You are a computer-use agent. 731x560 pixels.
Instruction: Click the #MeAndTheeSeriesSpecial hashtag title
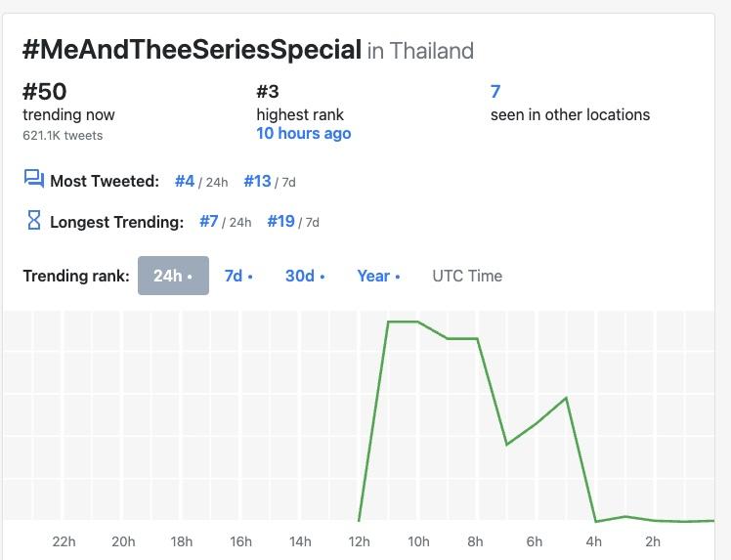tap(193, 50)
